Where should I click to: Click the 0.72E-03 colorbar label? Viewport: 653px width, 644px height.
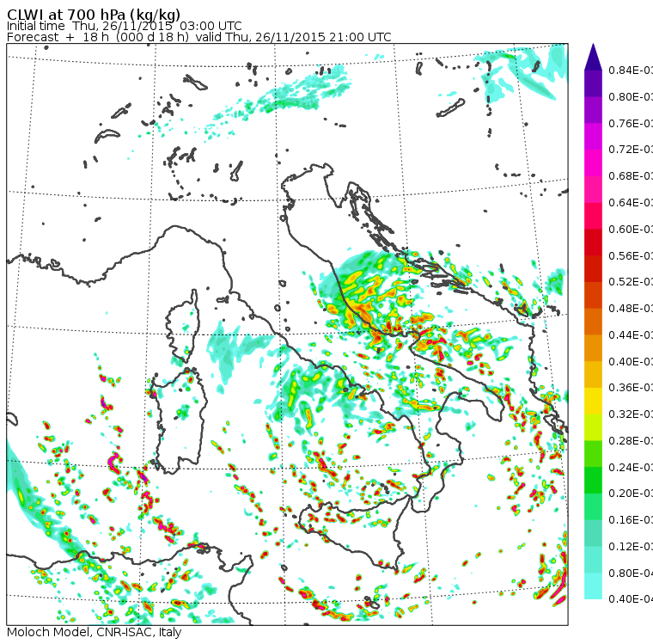tap(631, 150)
